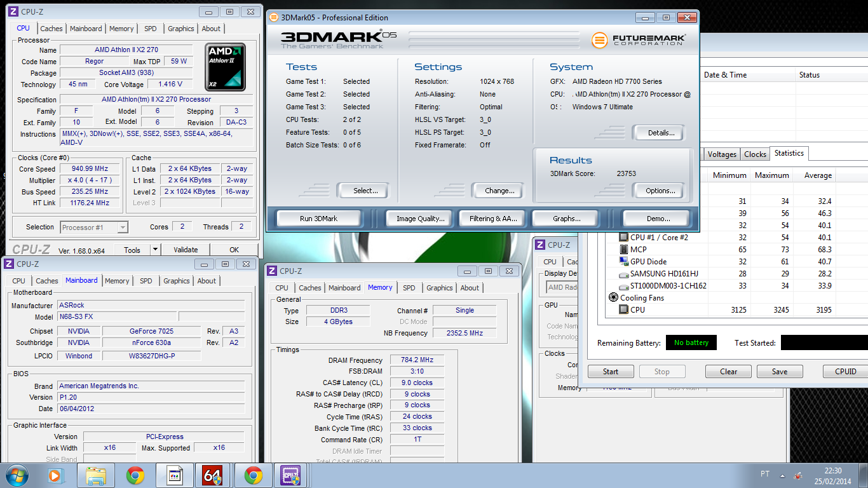Open results Options... button
Image resolution: width=868 pixels, height=488 pixels.
click(x=661, y=191)
